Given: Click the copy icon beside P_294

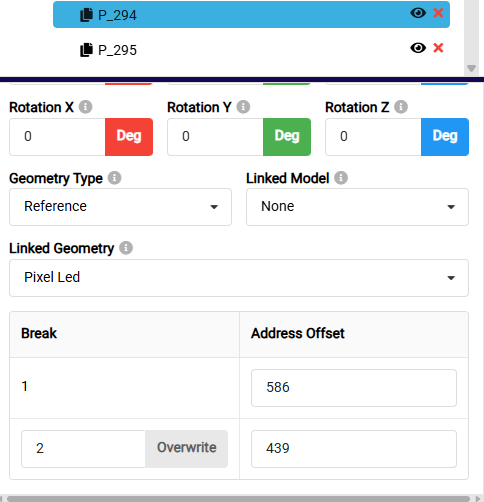Looking at the screenshot, I should (x=86, y=15).
